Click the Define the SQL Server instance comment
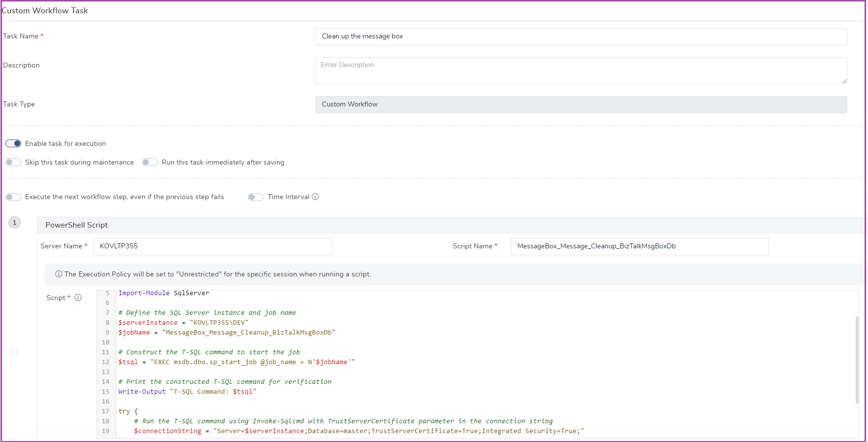This screenshot has height=442, width=868. click(x=207, y=313)
